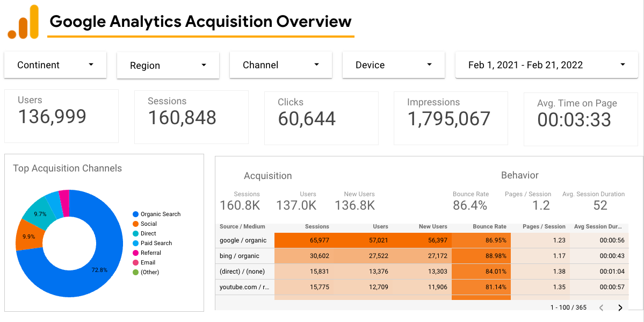Expand the Channel filter dropdown
Viewport: 644px width, 322px height.
281,65
